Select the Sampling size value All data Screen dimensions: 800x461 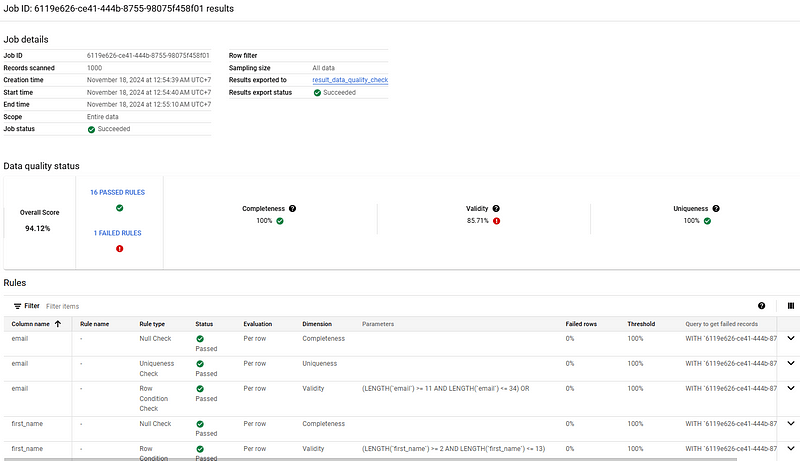[x=323, y=68]
